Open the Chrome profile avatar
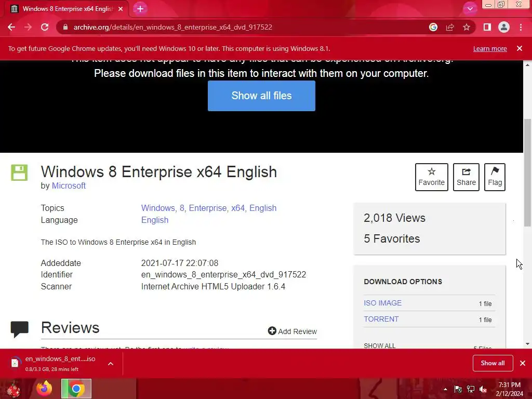This screenshot has height=399, width=532. [504, 27]
